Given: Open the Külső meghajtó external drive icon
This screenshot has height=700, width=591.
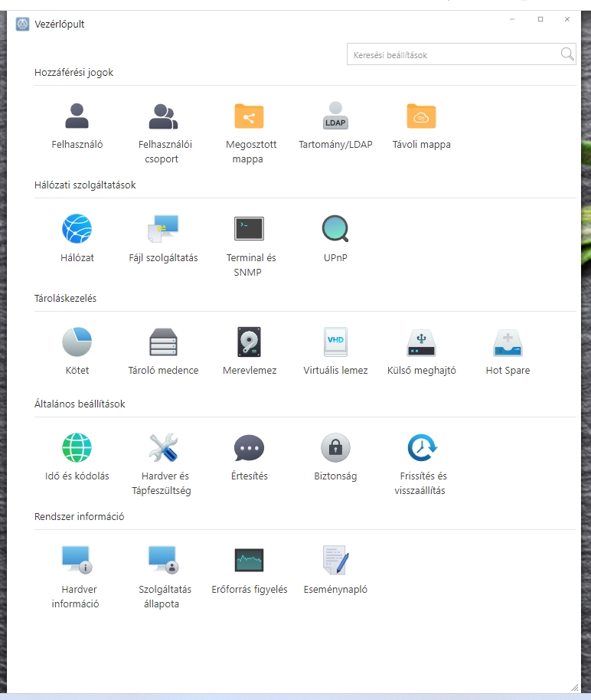Looking at the screenshot, I should [421, 342].
